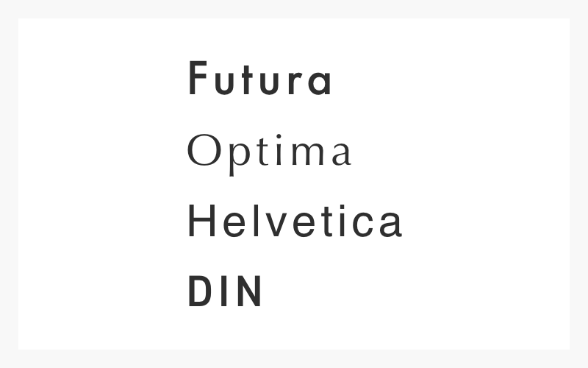This screenshot has width=588, height=368.
Task: Click the letter D in DIN
Action: click(200, 291)
